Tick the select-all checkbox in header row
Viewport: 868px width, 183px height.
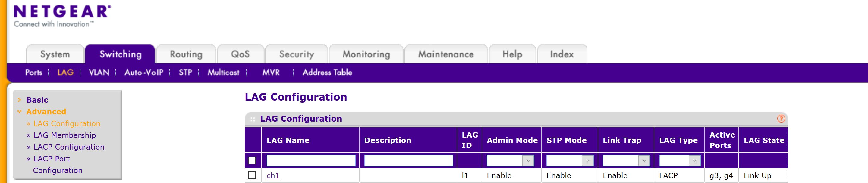(252, 160)
